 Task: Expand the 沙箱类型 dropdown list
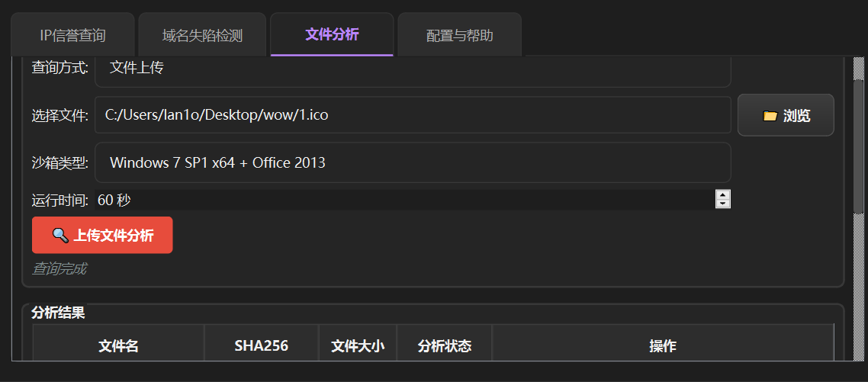[x=412, y=162]
